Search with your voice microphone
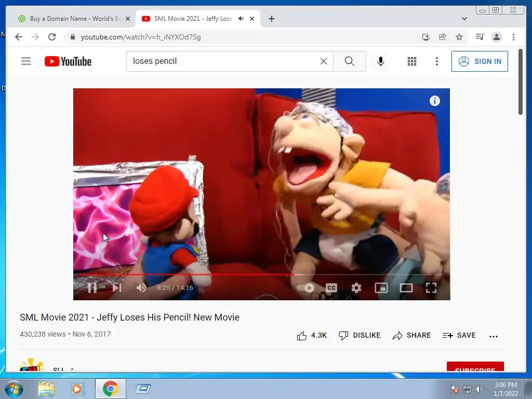532x399 pixels. pos(381,61)
